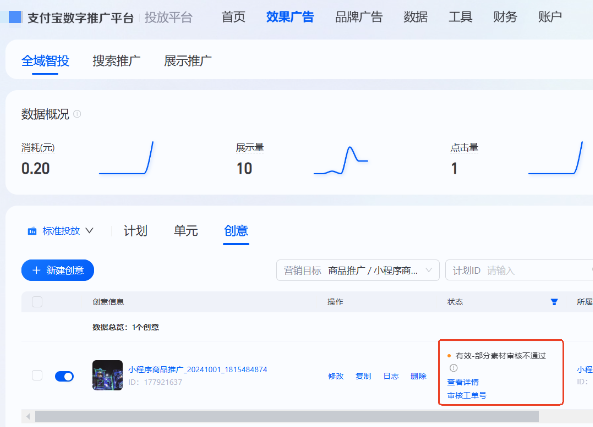The height and width of the screenshot is (427, 593).
Task: Select the 创意 tab
Action: point(236,231)
